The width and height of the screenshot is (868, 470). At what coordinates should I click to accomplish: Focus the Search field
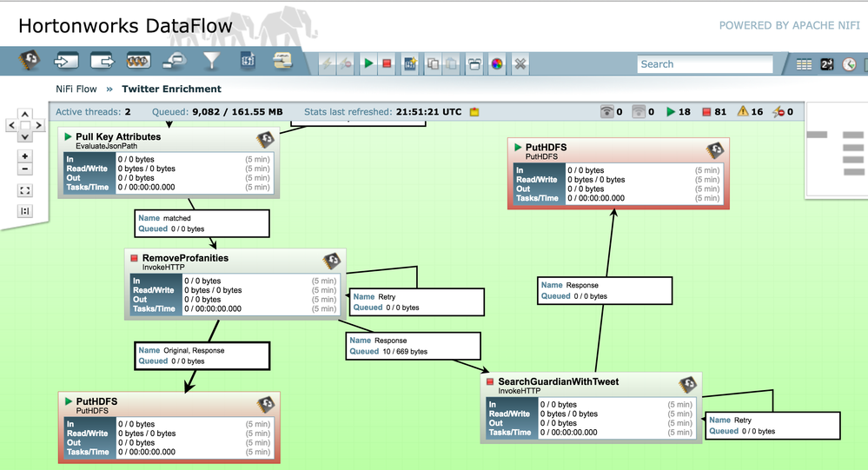point(705,64)
